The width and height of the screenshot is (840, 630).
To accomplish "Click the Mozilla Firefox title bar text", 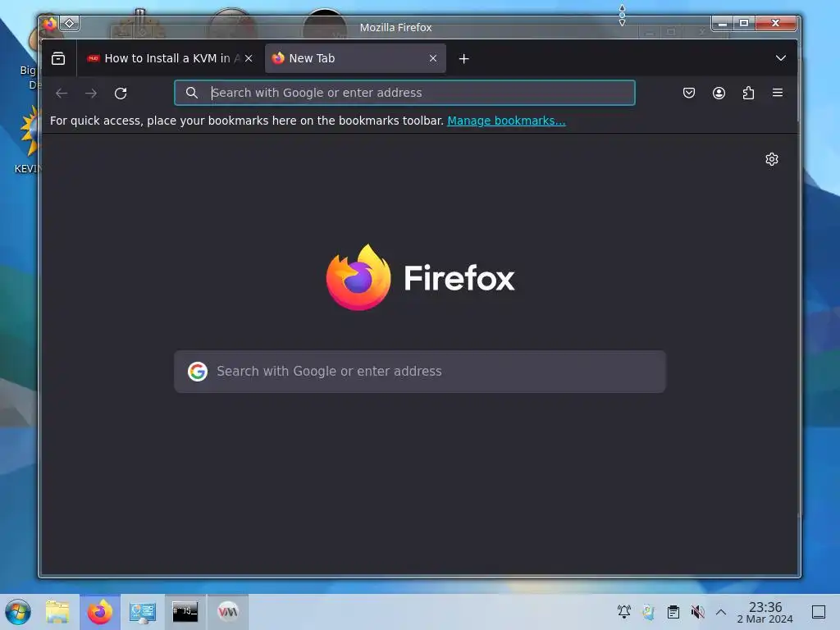I will pyautogui.click(x=396, y=27).
